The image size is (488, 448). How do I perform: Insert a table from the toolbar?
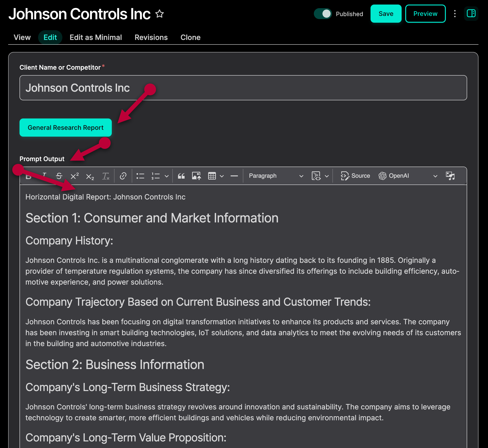tap(212, 176)
